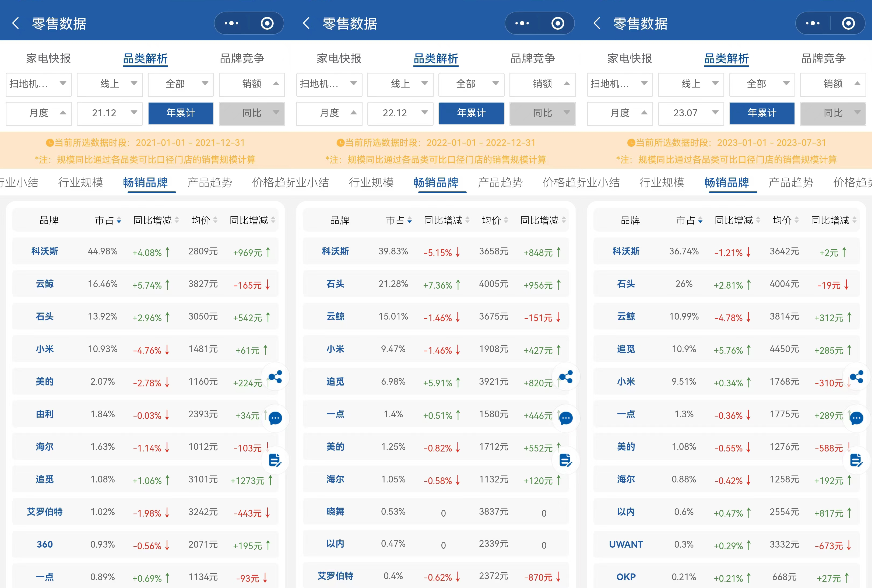The image size is (872, 588).
Task: Click the 追觅 brand link in the rightmost table
Action: click(x=626, y=349)
